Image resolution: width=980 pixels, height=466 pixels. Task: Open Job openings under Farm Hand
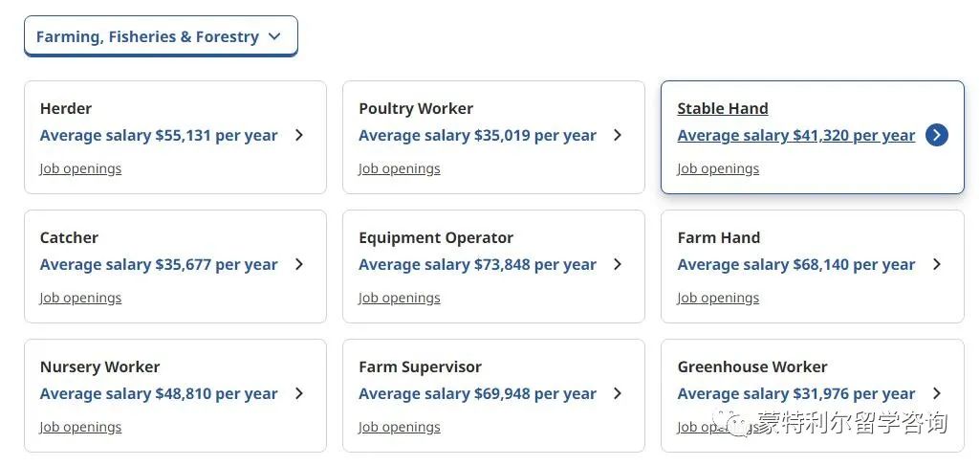pos(718,299)
